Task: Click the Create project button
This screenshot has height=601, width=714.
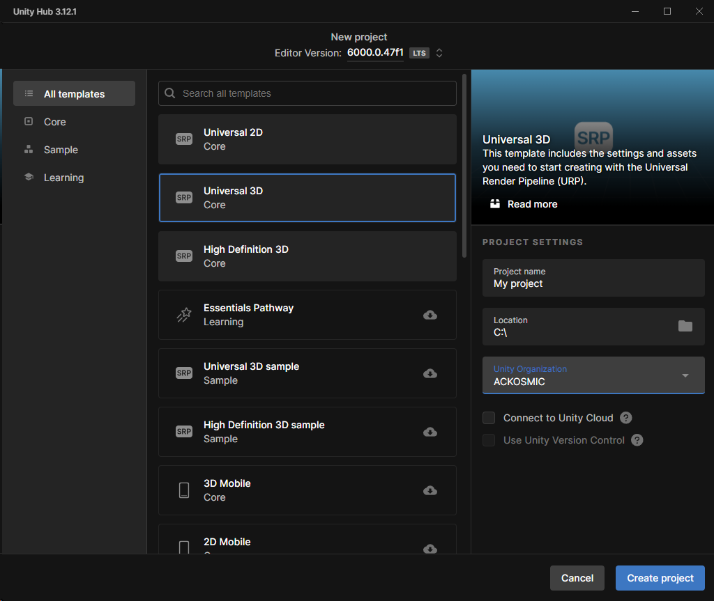Action: coord(660,578)
